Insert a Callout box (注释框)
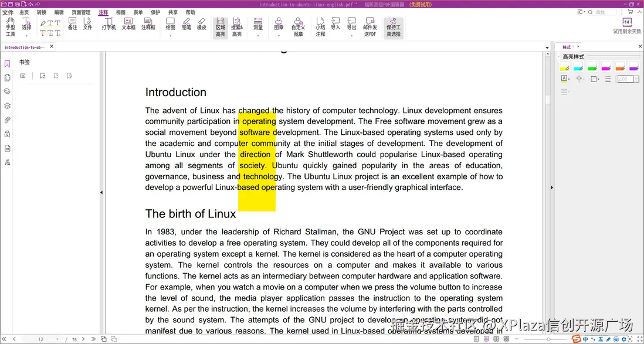Screen dimensions: 644x344 tap(148, 24)
